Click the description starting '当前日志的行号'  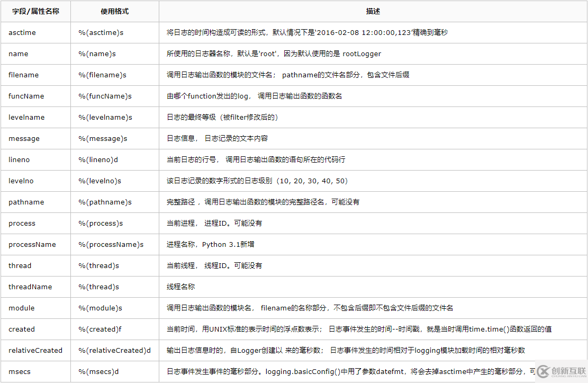click(373, 160)
